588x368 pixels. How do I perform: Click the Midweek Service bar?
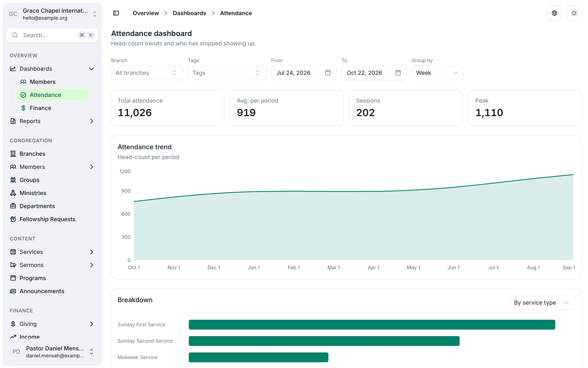[258, 357]
